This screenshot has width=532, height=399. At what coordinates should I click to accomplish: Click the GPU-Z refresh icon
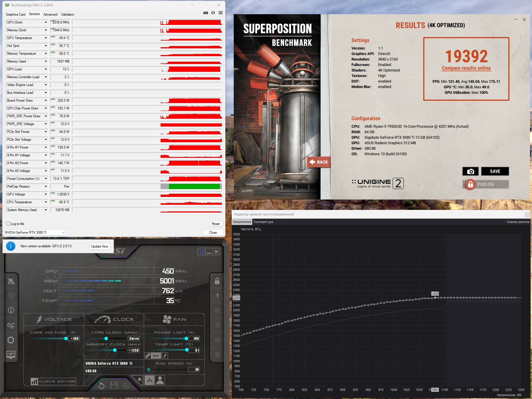[x=213, y=13]
